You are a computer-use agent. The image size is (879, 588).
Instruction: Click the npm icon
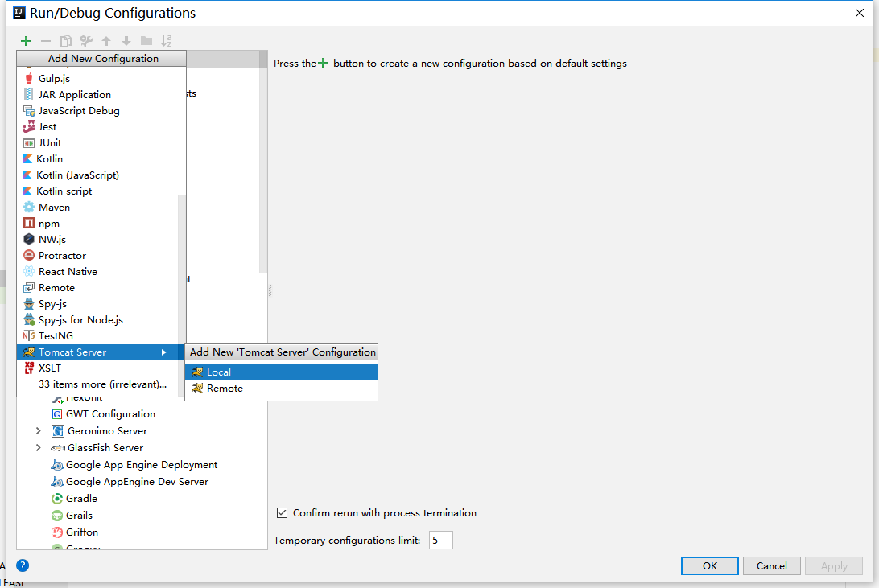(x=29, y=223)
